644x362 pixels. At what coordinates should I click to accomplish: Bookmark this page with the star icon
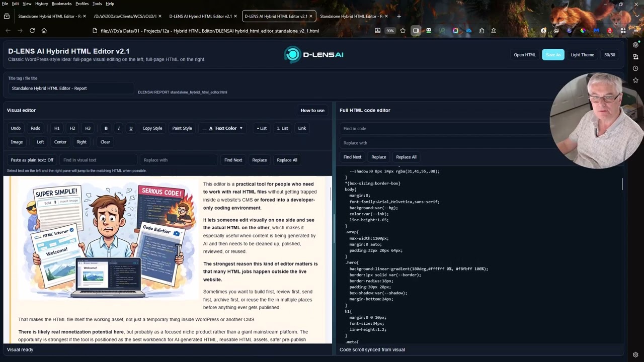point(403,31)
